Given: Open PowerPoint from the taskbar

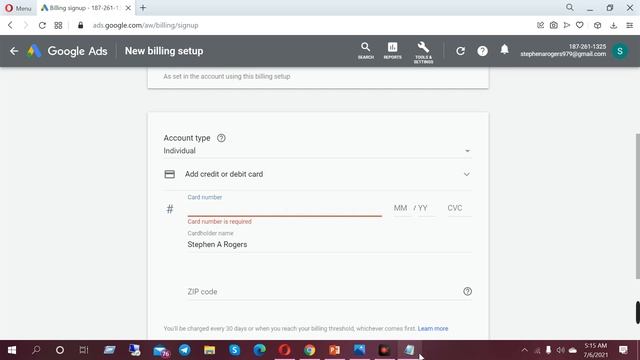Looking at the screenshot, I should pyautogui.click(x=334, y=350).
